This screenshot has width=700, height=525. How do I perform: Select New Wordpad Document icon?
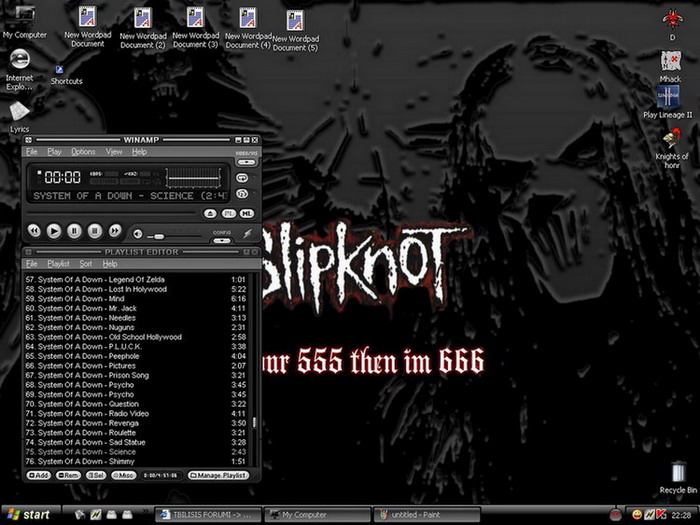[88, 27]
